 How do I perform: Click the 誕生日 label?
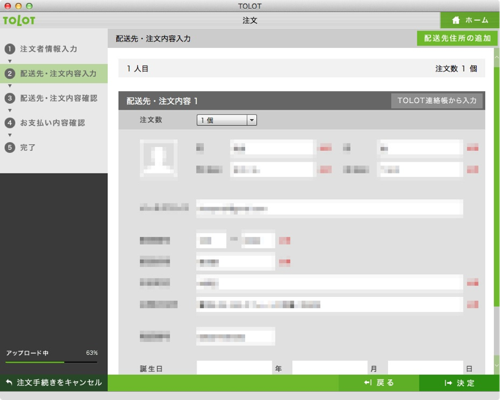[x=151, y=369]
